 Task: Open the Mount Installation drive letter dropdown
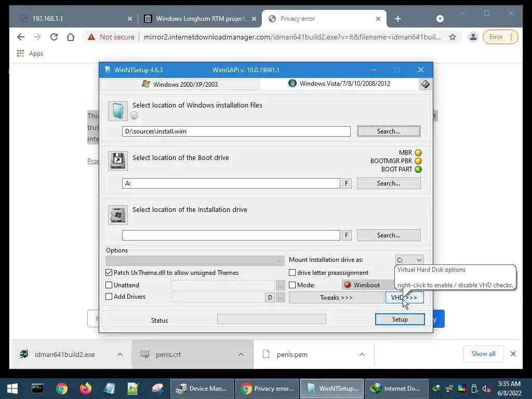[409, 260]
